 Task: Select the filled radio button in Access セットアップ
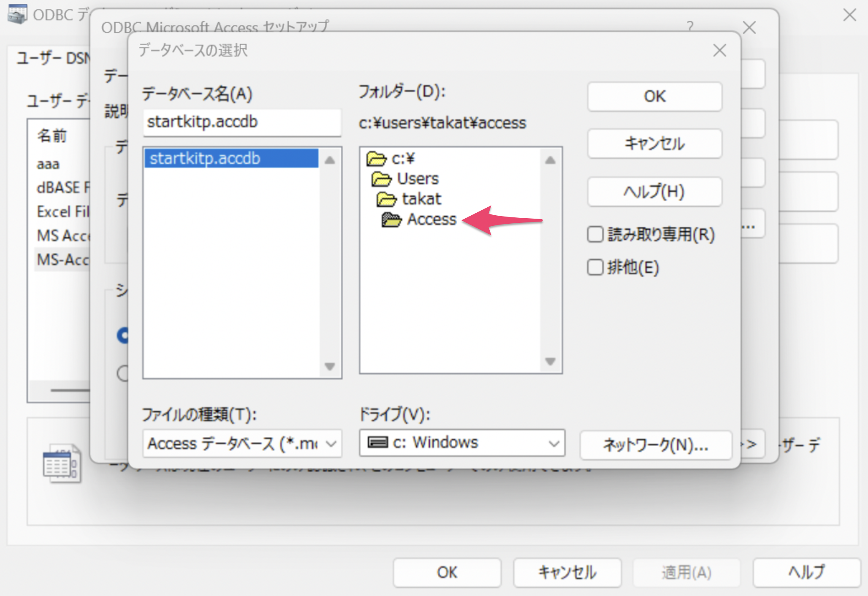pos(123,336)
